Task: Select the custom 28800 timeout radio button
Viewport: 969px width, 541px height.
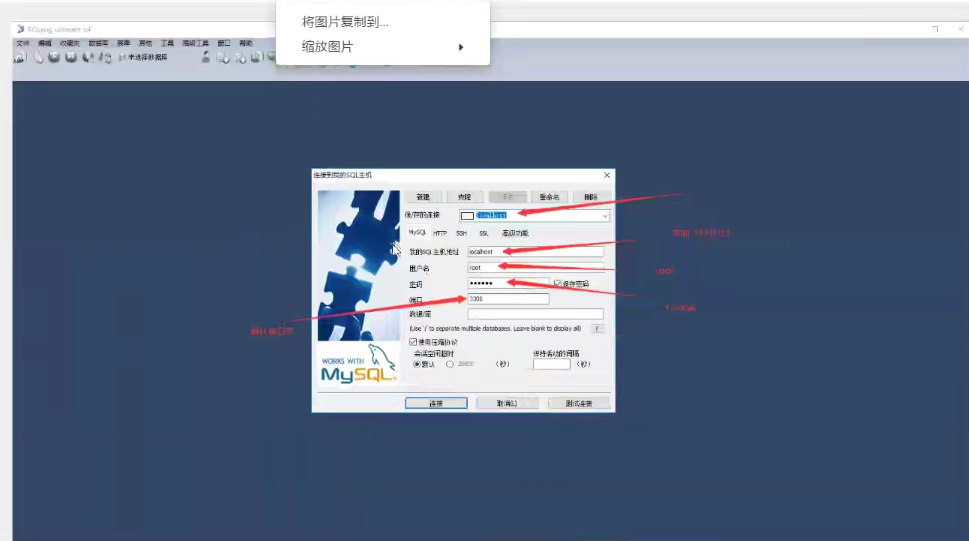Action: pyautogui.click(x=450, y=364)
